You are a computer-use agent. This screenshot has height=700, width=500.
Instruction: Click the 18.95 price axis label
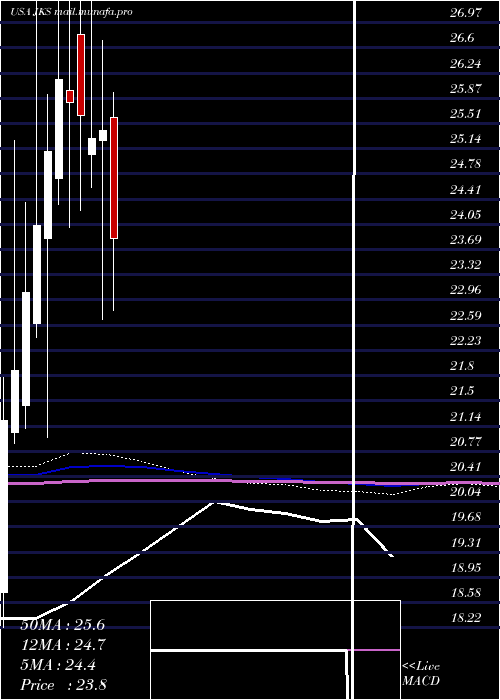tap(466, 567)
